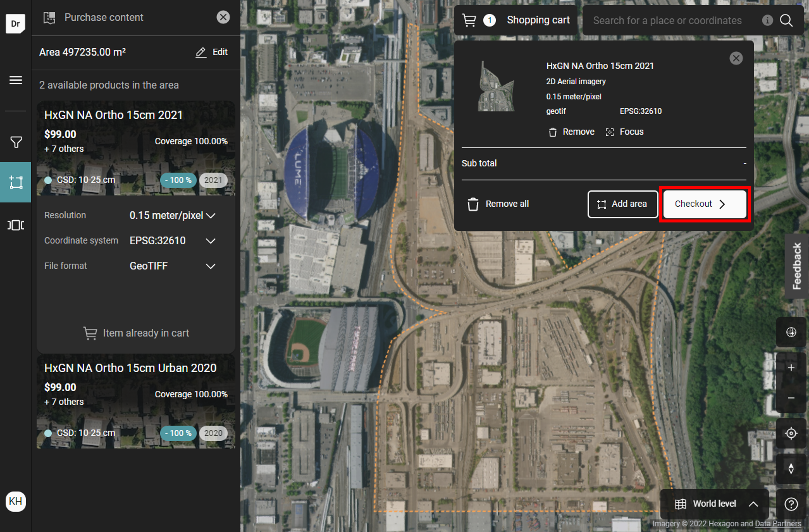Viewport: 809px width, 532px height.
Task: Click the Checkout button
Action: [x=704, y=204]
